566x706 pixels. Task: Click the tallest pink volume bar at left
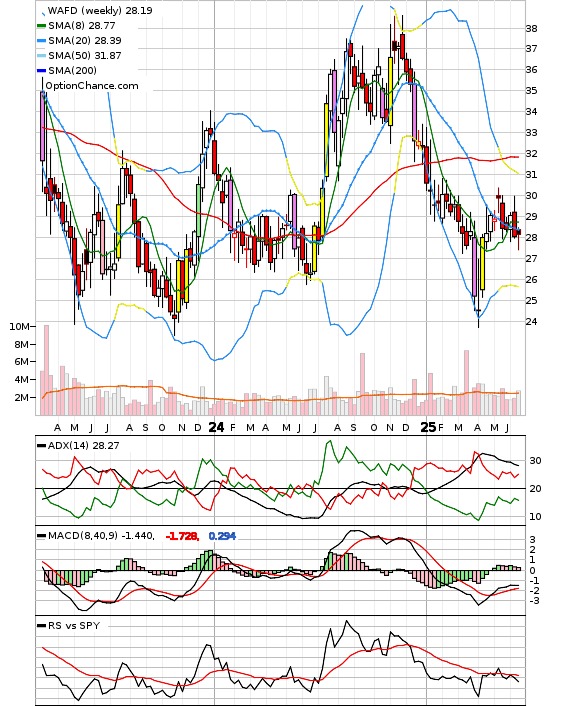pos(46,370)
